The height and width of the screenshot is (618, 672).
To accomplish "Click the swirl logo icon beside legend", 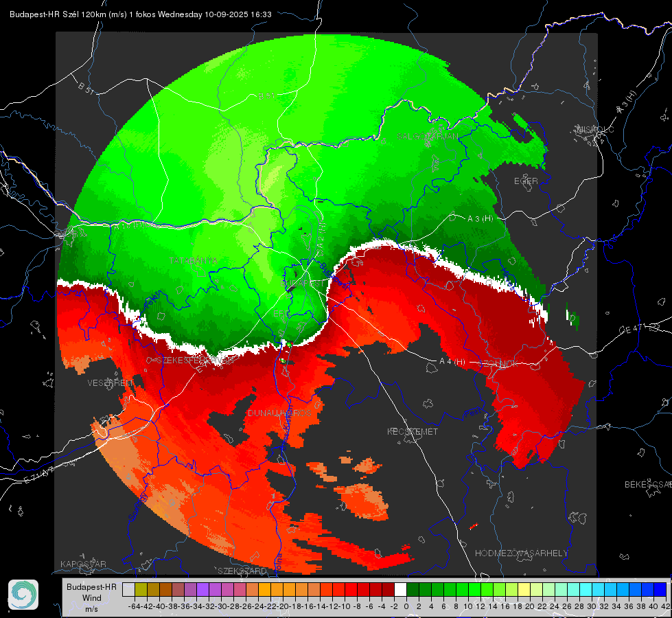I will coord(23,595).
